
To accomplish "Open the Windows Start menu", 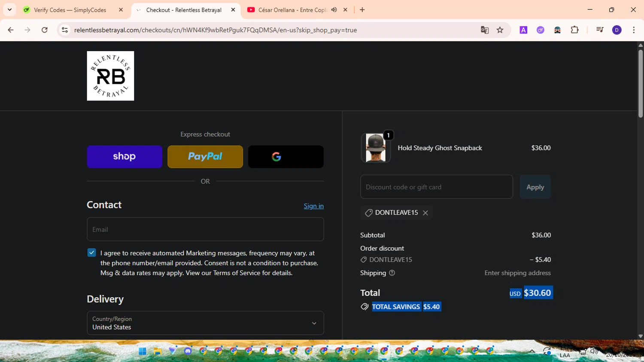I will click(x=143, y=351).
